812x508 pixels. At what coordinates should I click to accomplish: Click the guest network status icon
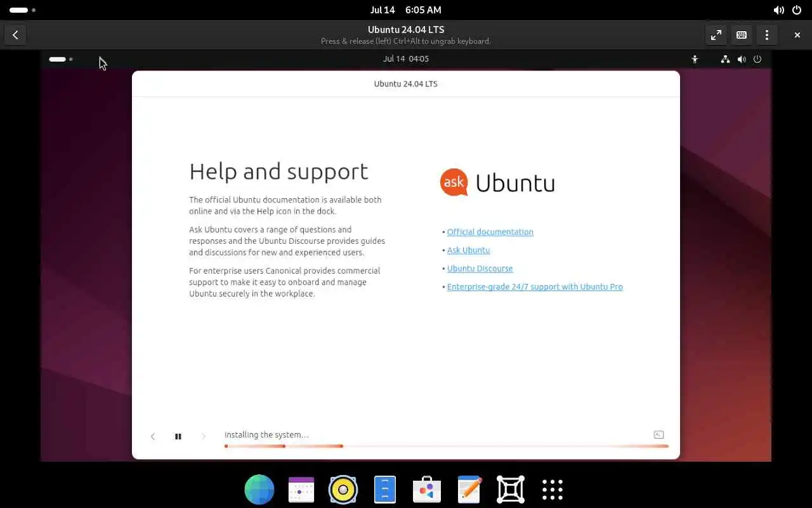coord(725,59)
